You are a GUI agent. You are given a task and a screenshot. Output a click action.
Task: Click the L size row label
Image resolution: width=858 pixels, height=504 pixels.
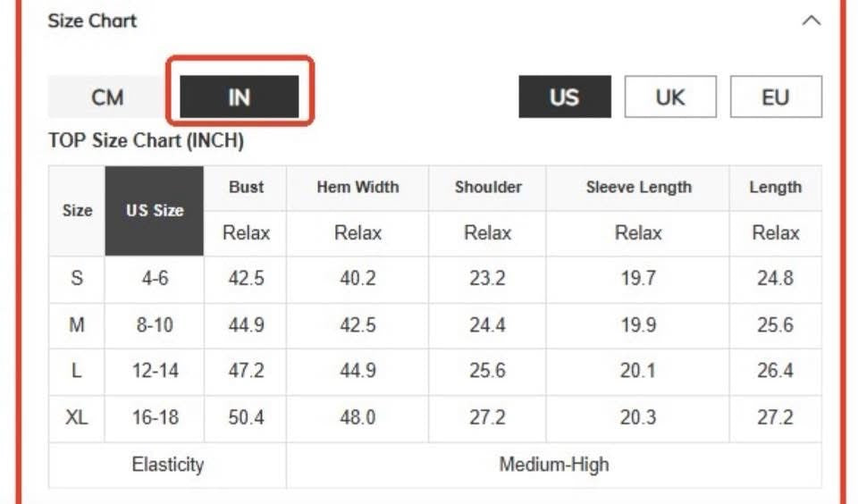[77, 371]
